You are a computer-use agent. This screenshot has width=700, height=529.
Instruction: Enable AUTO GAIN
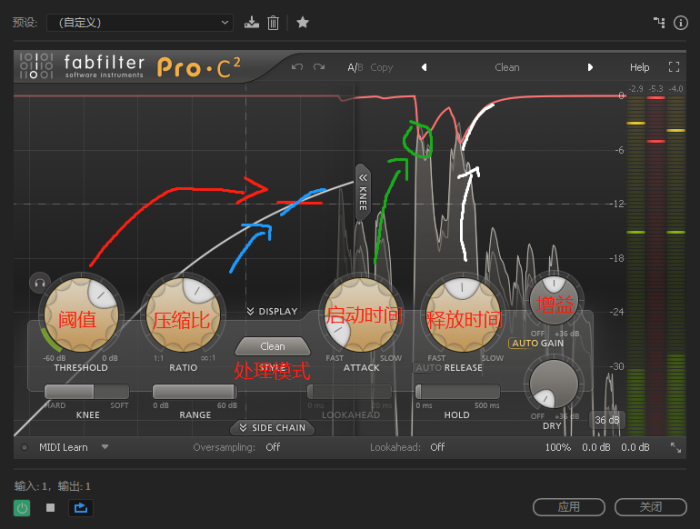pos(536,343)
